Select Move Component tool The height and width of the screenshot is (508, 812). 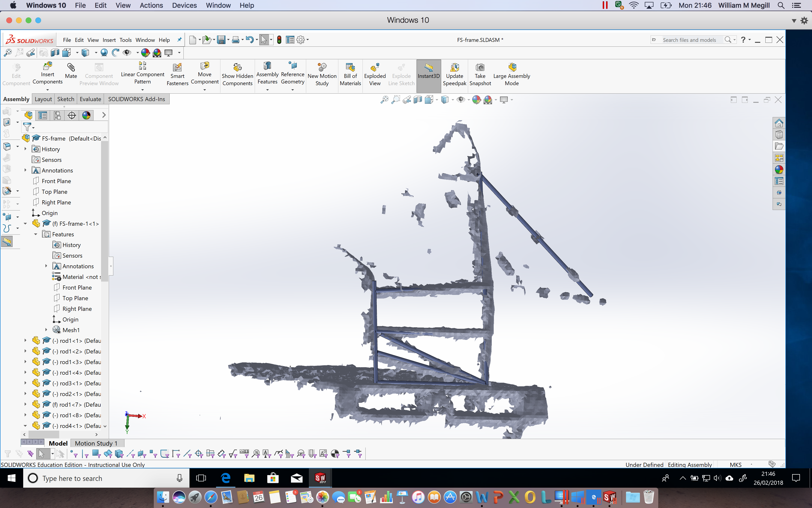[x=204, y=73]
